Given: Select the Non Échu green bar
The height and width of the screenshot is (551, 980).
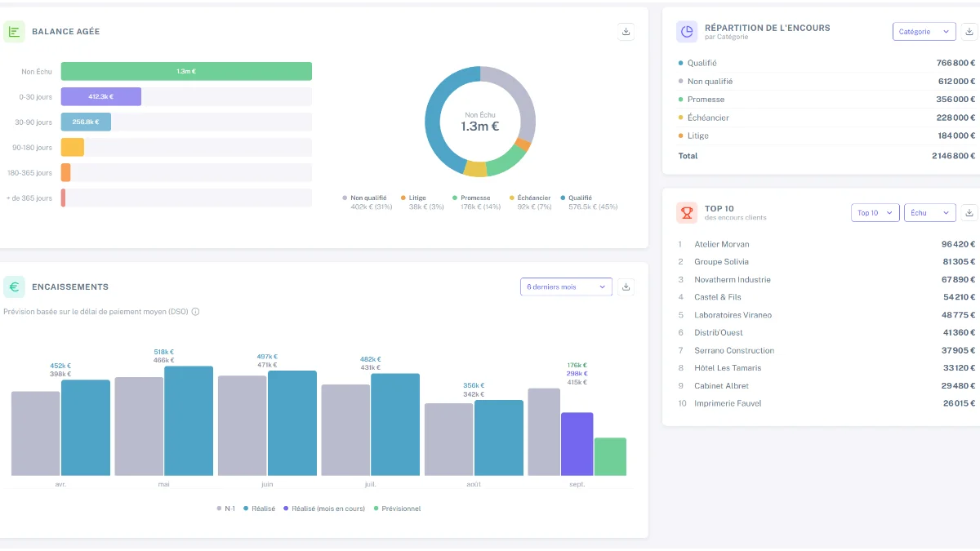Looking at the screenshot, I should coord(186,71).
